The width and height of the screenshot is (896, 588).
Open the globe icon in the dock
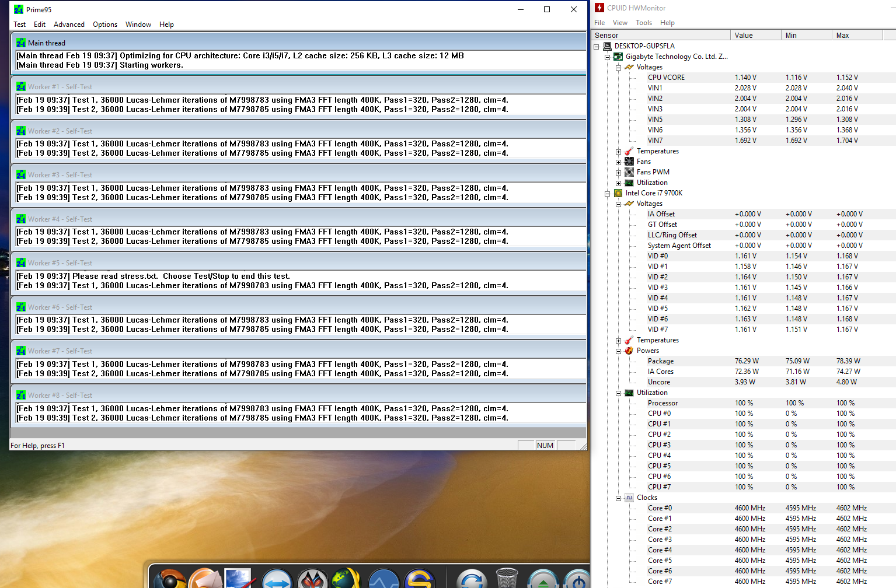pyautogui.click(x=346, y=578)
